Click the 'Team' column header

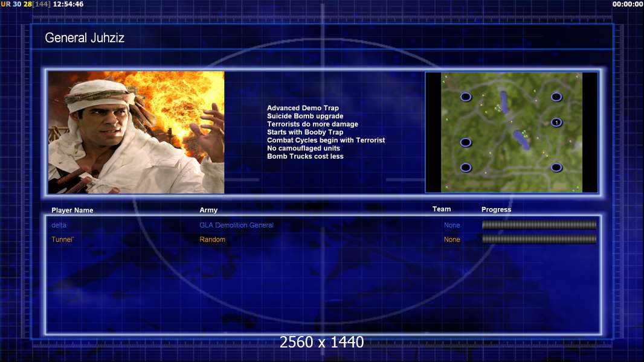coord(442,209)
